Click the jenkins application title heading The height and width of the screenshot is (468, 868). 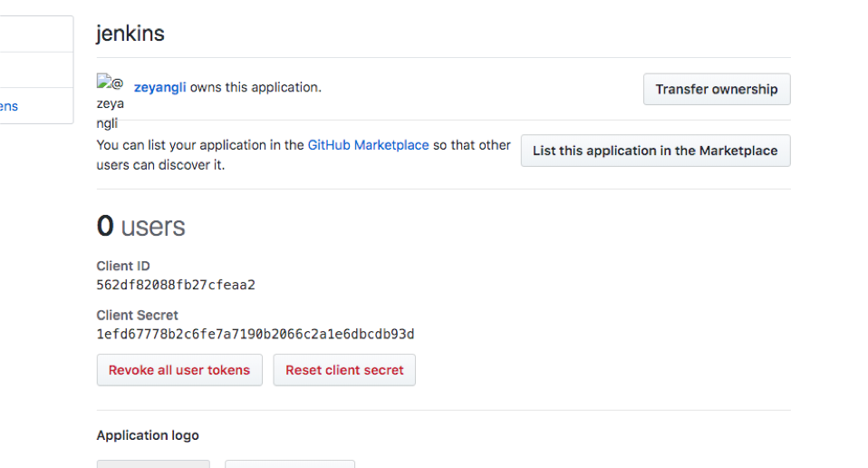[130, 34]
